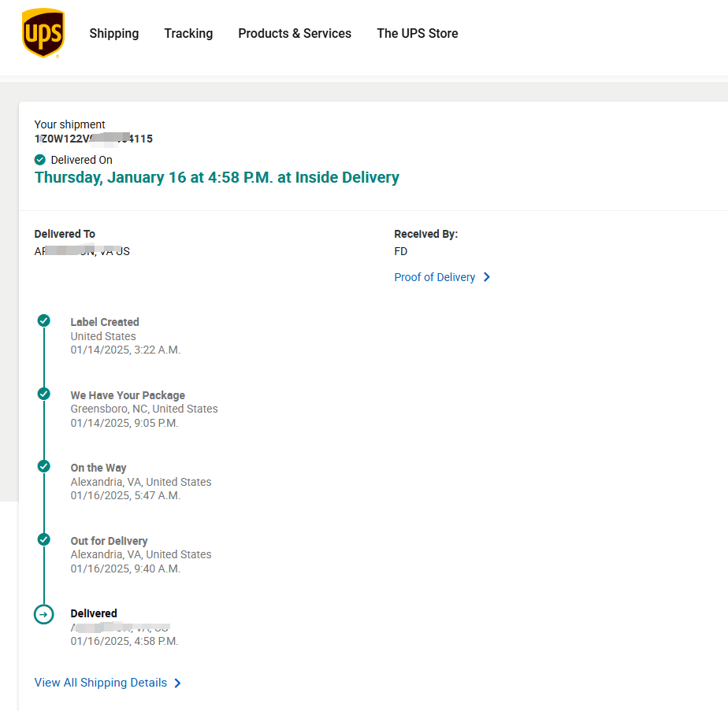Screen dimensions: 728x711
Task: Open Products & Services menu
Action: click(295, 33)
